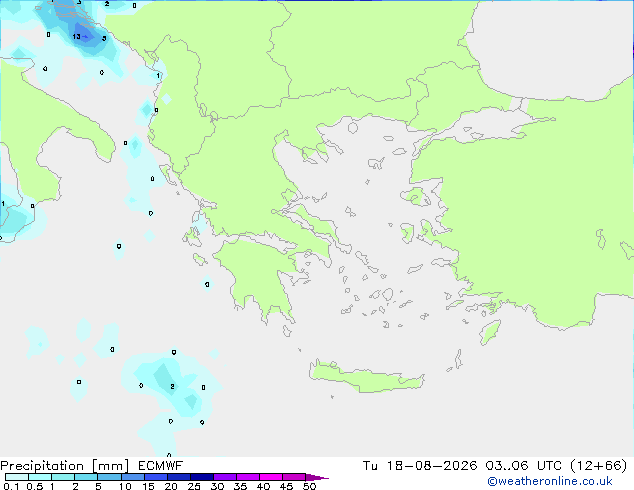Click the '13' precipitation value on the map
Viewport: 634px width, 490px height.
[76, 36]
